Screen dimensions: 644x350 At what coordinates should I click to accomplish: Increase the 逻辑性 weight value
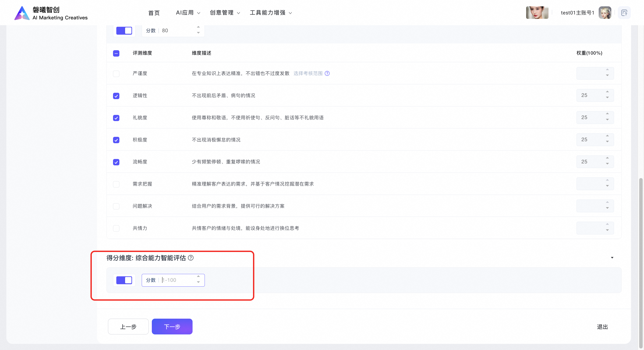607,92
